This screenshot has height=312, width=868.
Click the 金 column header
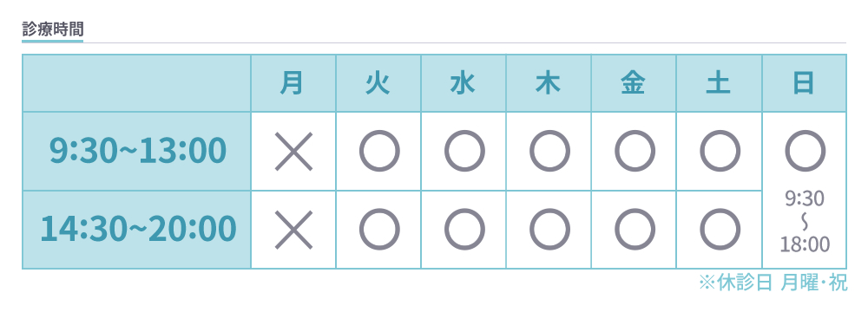click(634, 83)
